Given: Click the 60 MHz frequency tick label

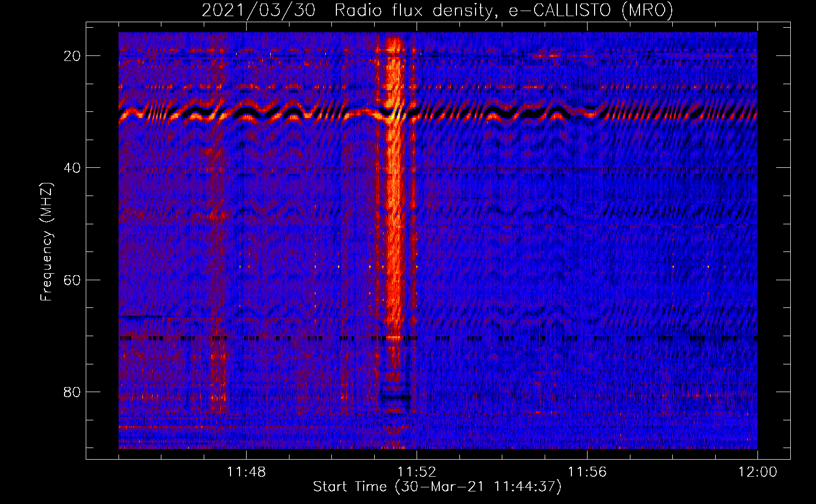Looking at the screenshot, I should tap(72, 280).
